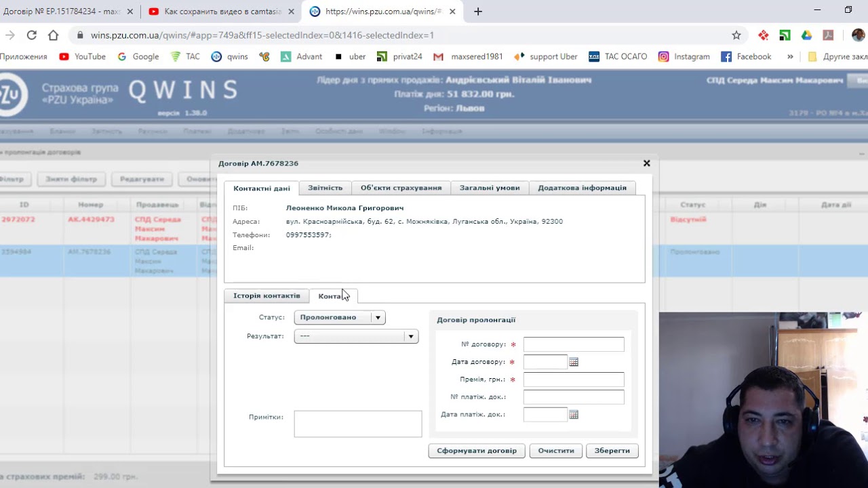
Task: Open the Facebook bookmark
Action: 746,57
